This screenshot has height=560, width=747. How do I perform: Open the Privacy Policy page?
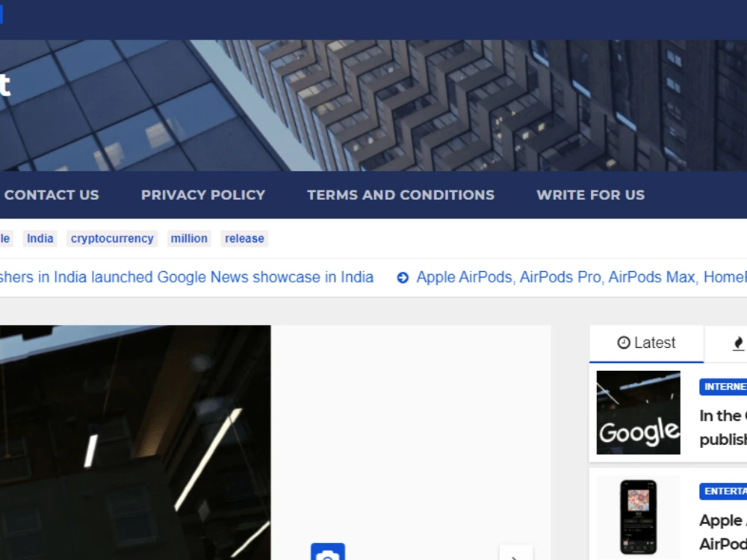pyautogui.click(x=203, y=195)
